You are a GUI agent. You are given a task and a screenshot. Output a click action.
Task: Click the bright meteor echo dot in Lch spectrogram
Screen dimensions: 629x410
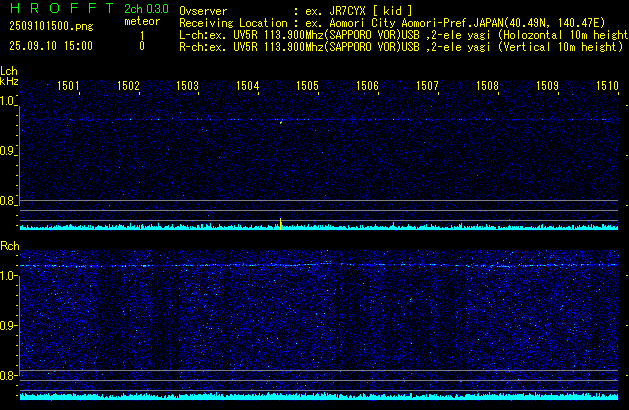(x=281, y=122)
